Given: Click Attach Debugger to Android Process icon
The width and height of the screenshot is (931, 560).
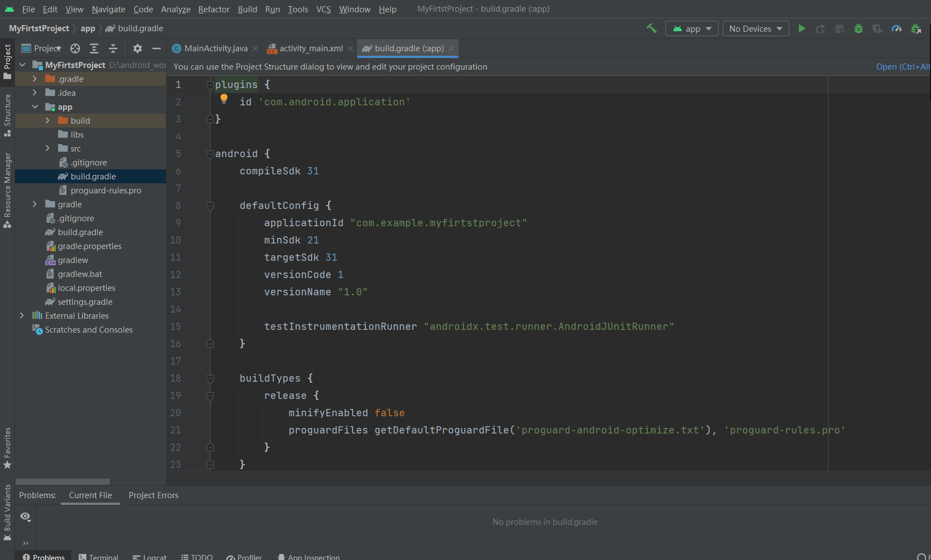Looking at the screenshot, I should pos(915,28).
